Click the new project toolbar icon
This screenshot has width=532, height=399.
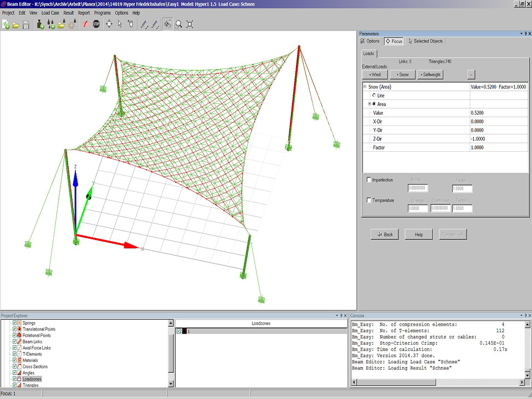6,24
